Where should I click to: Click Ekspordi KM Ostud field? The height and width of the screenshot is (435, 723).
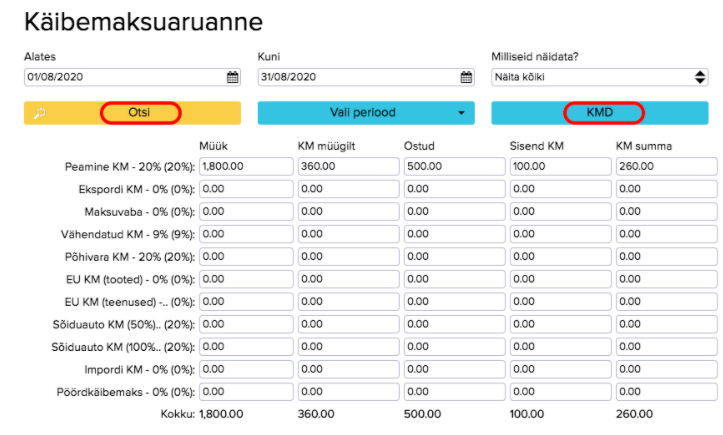point(455,189)
